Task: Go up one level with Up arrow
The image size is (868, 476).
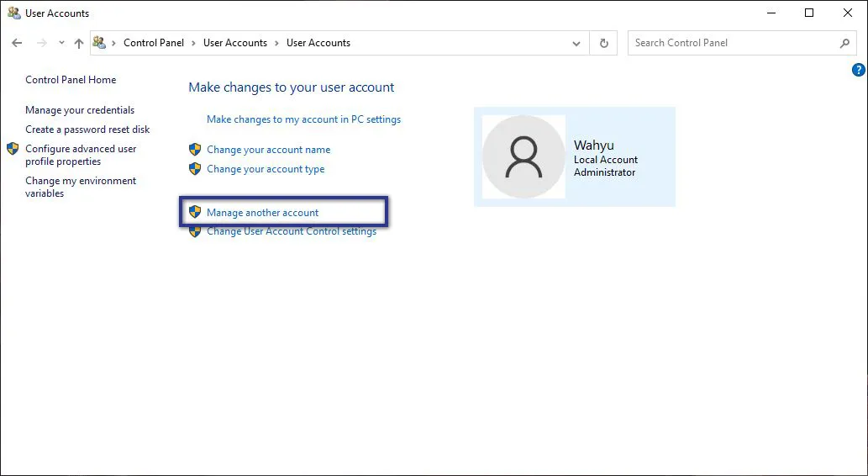Action: (x=79, y=43)
